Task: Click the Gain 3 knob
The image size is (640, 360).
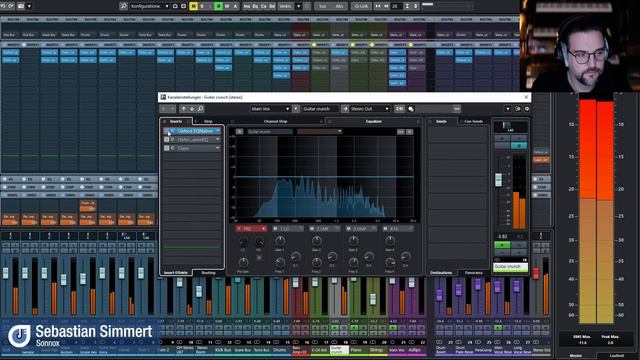Action: click(x=353, y=241)
